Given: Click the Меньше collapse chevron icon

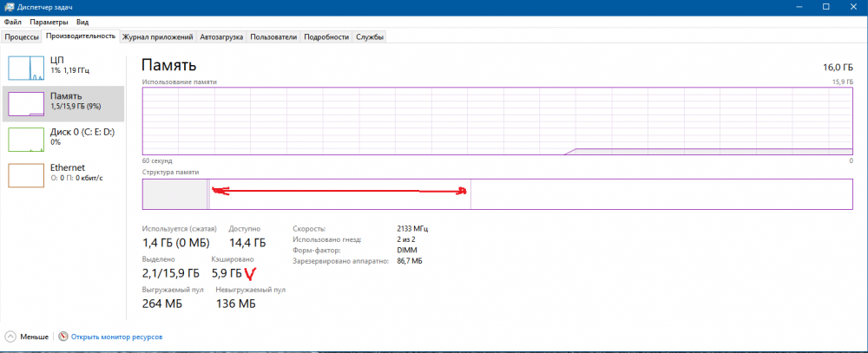Looking at the screenshot, I should coord(10,337).
